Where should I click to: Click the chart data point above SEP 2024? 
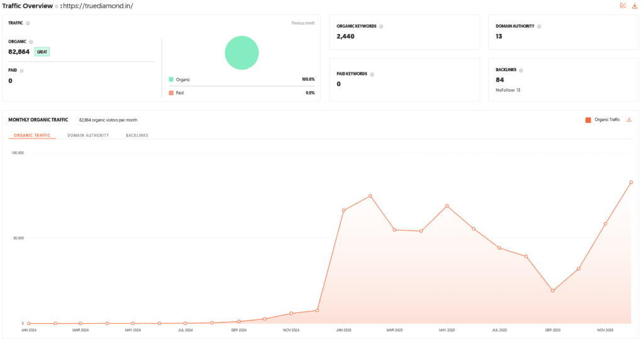[238, 322]
